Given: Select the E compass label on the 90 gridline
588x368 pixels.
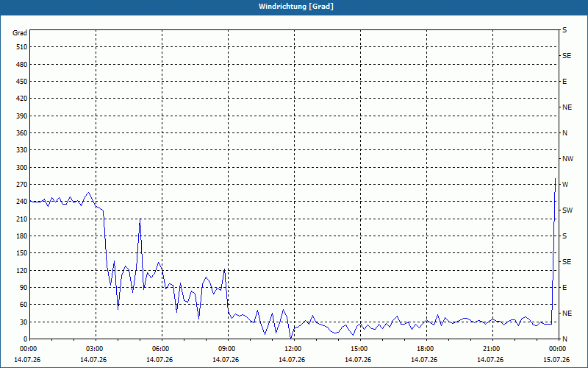Looking at the screenshot, I should (x=564, y=288).
